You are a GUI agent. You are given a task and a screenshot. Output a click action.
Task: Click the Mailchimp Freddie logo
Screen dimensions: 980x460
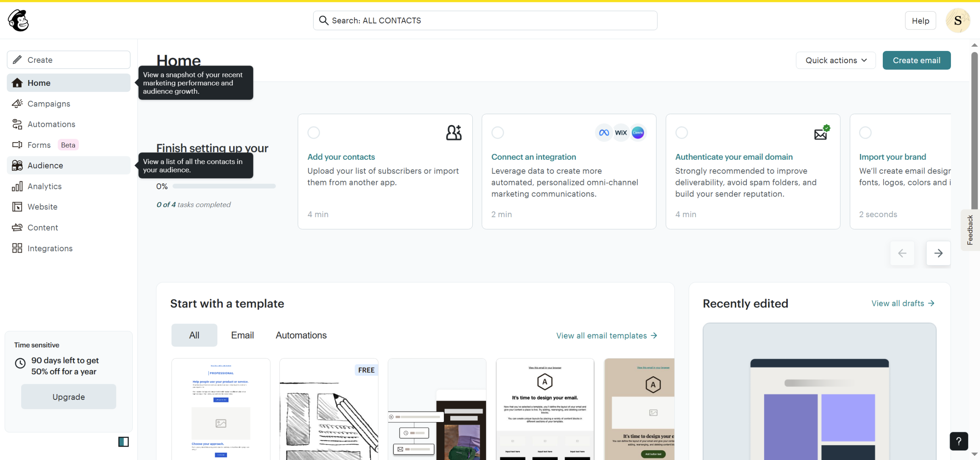pos(18,20)
